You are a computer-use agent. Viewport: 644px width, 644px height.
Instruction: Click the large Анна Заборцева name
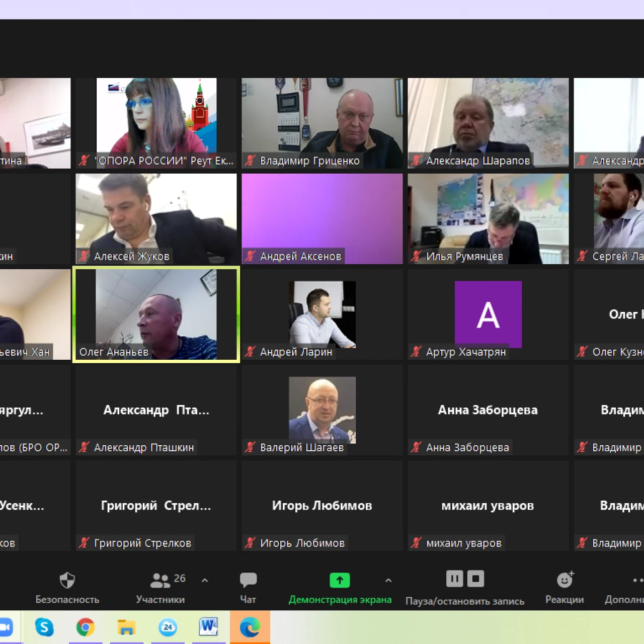coord(488,410)
